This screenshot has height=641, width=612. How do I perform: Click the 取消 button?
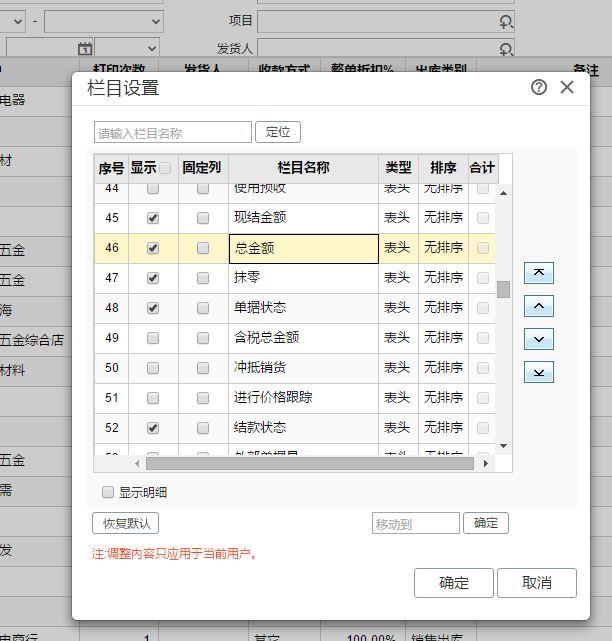point(537,583)
